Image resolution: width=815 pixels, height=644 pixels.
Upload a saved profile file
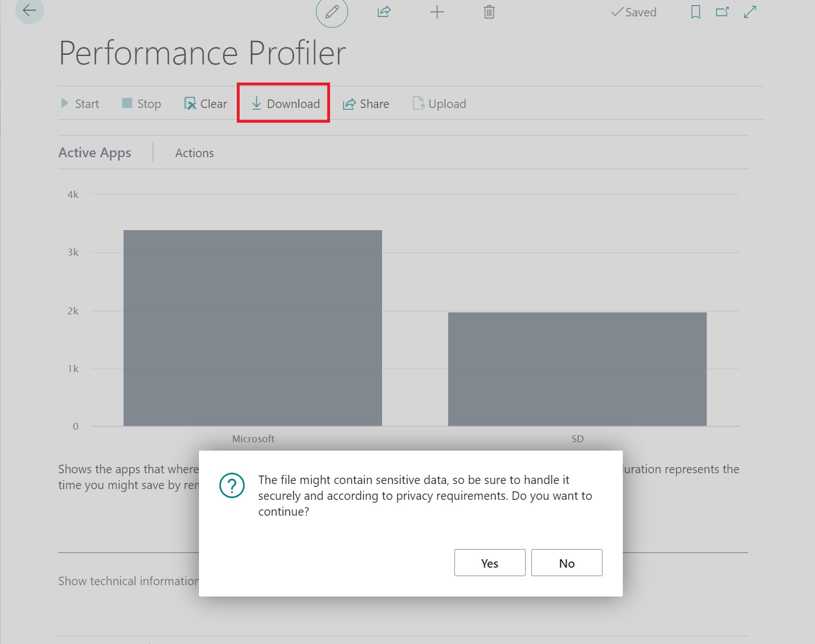439,103
